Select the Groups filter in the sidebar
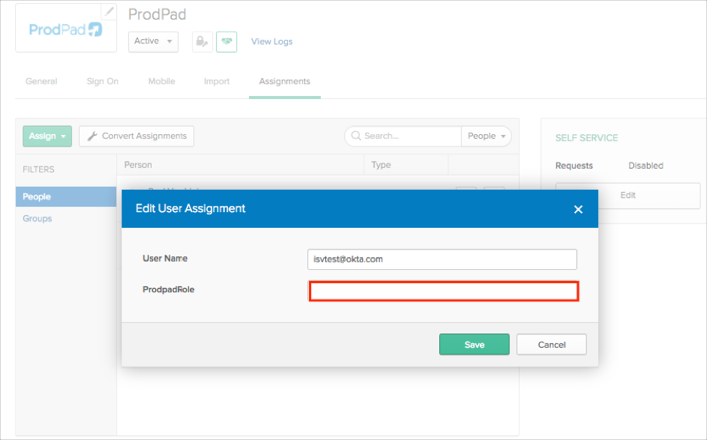 38,218
